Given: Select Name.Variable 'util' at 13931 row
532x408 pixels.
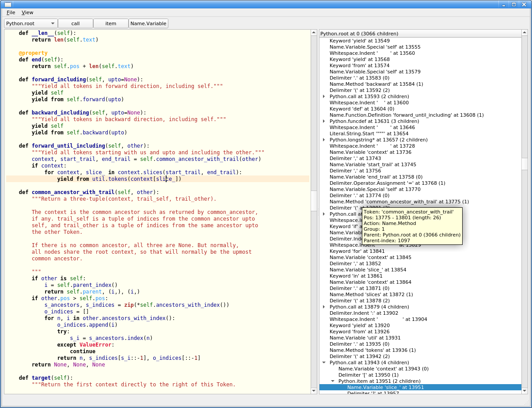Looking at the screenshot, I should pos(420,338).
